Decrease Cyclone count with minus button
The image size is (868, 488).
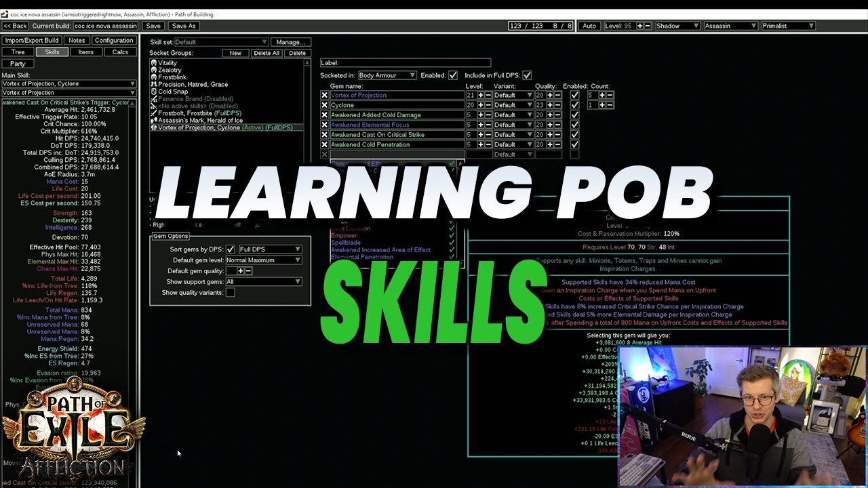coord(609,105)
